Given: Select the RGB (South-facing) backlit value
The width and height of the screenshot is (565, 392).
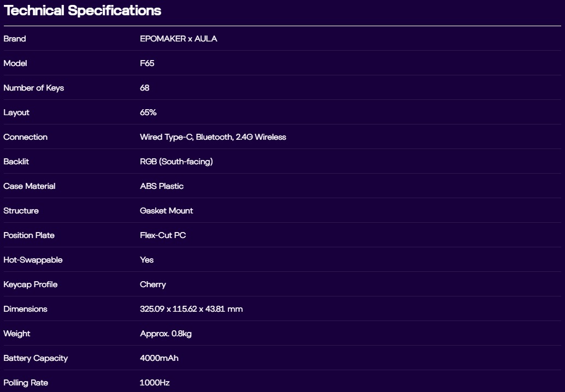Looking at the screenshot, I should point(176,162).
